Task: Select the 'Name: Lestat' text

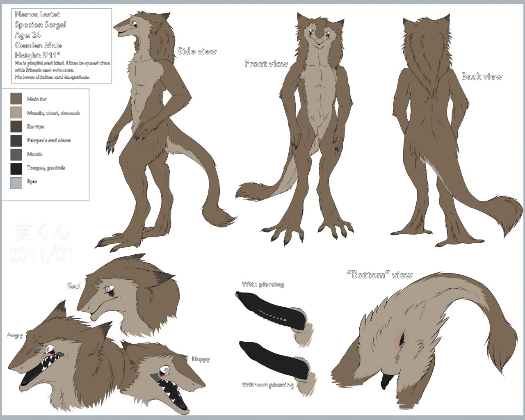Action: pos(37,15)
